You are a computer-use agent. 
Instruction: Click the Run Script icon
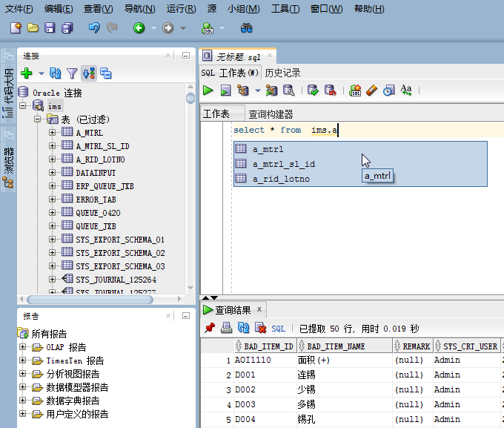click(x=225, y=90)
